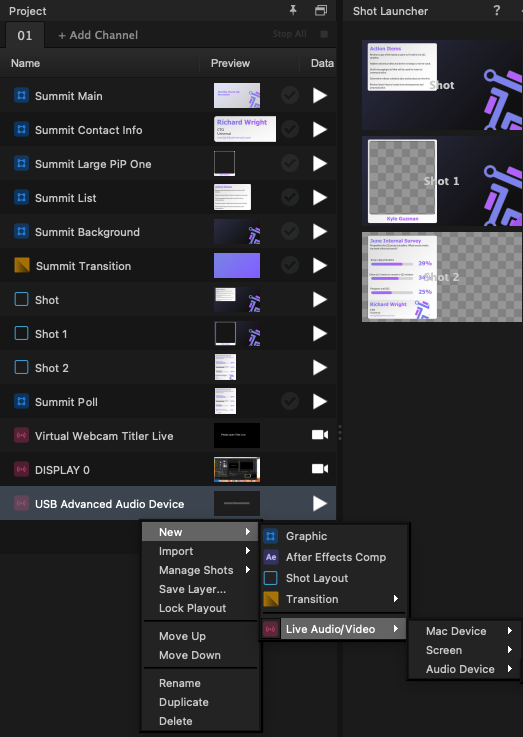Sort by the Name column header

(25, 63)
